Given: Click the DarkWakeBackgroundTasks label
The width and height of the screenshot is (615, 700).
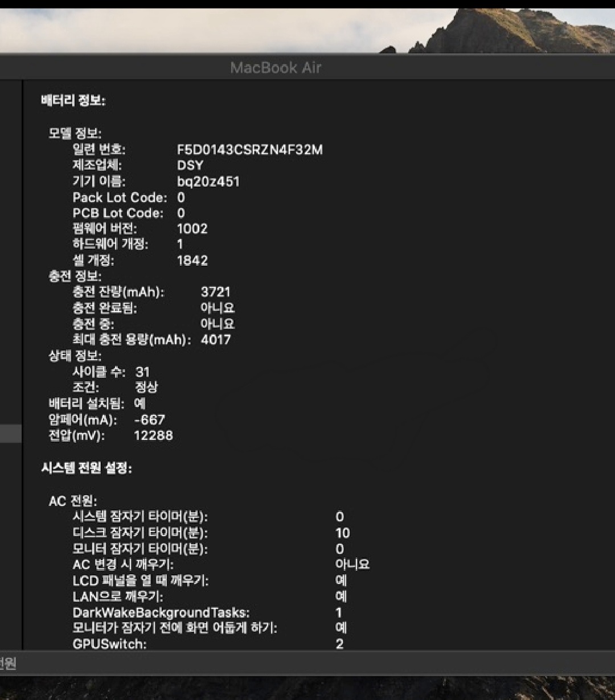Looking at the screenshot, I should [x=161, y=613].
